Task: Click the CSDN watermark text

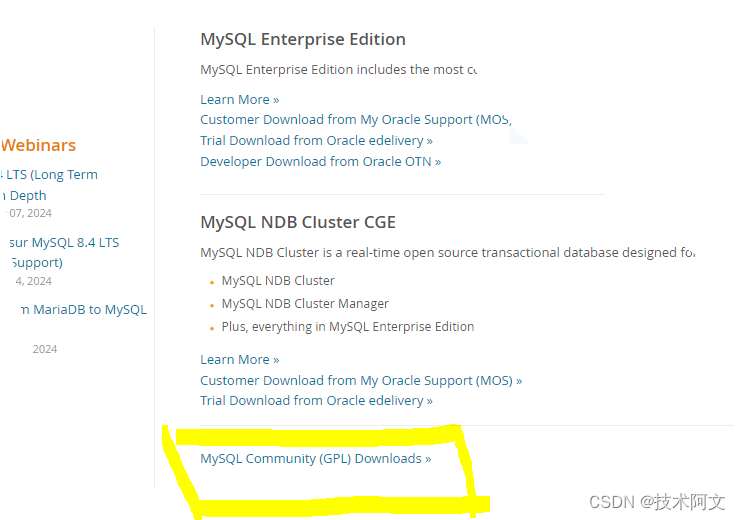Action: pos(657,502)
